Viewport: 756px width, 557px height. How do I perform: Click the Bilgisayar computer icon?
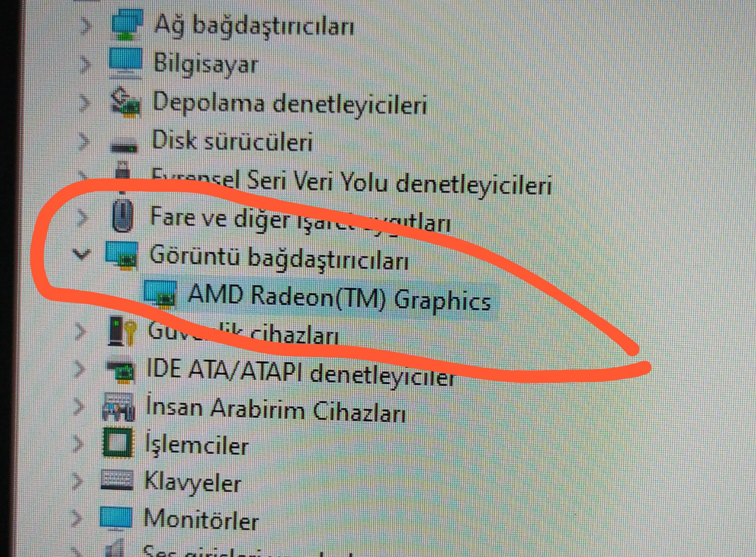tap(125, 63)
